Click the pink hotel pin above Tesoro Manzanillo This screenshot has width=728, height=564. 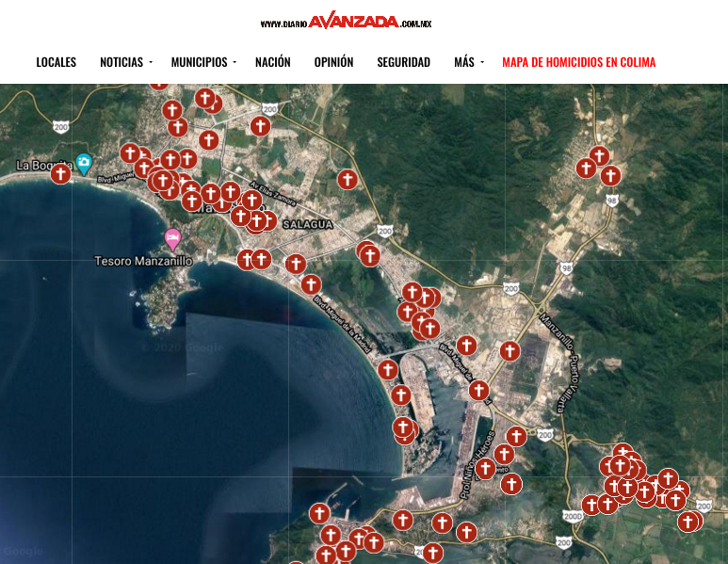[172, 237]
